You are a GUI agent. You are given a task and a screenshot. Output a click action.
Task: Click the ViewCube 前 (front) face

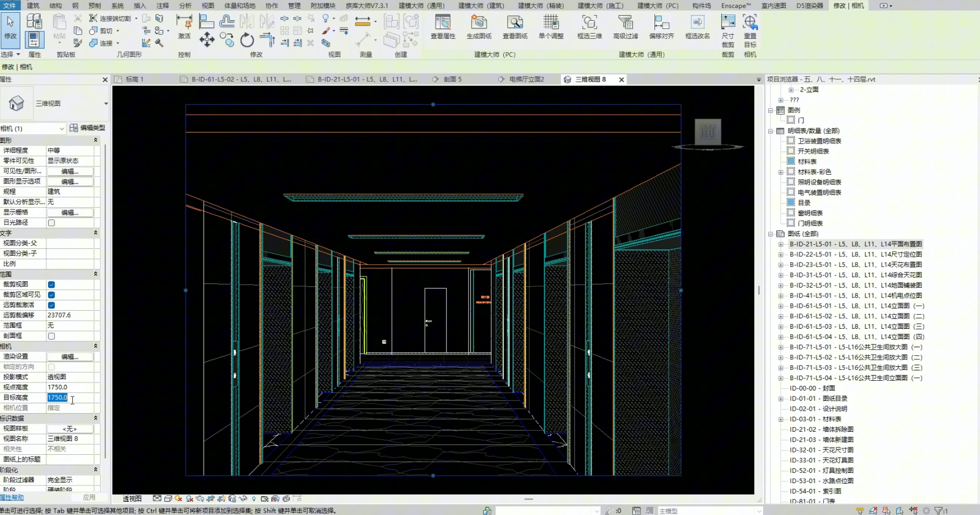(708, 132)
